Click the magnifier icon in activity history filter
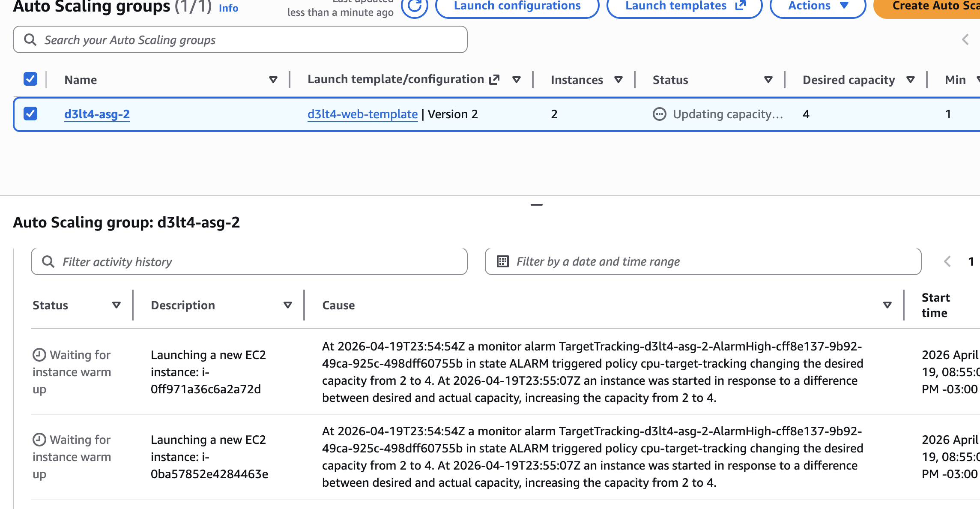 48,262
